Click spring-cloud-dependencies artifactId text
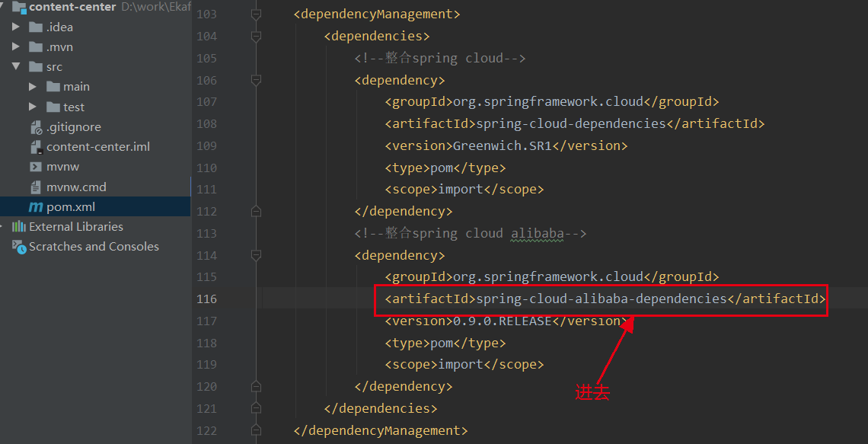The height and width of the screenshot is (444, 868). pos(571,124)
